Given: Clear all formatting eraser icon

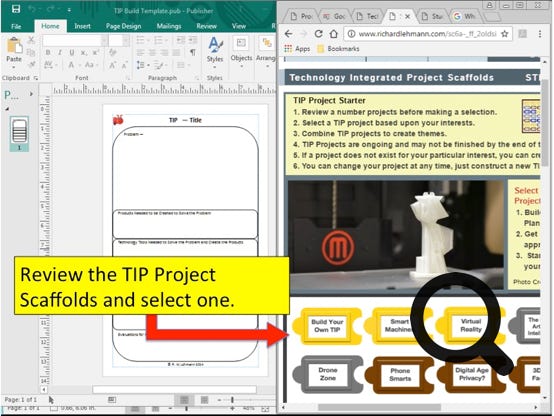Looking at the screenshot, I should point(113,53).
